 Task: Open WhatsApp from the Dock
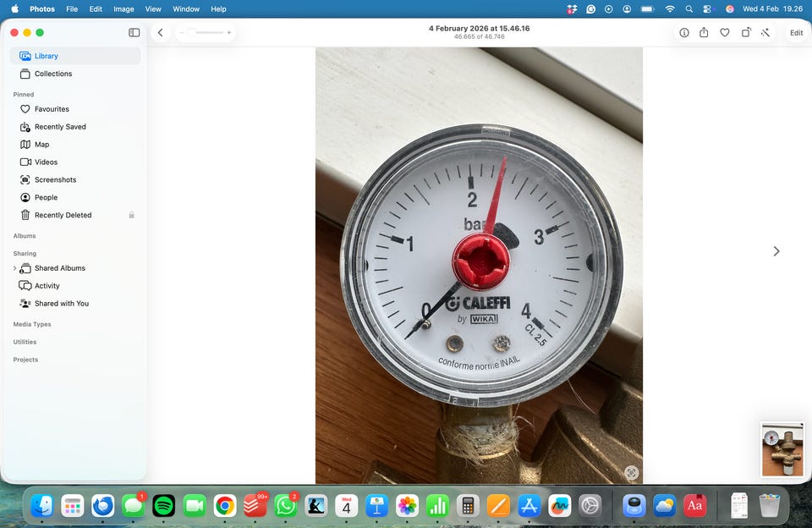tap(285, 505)
